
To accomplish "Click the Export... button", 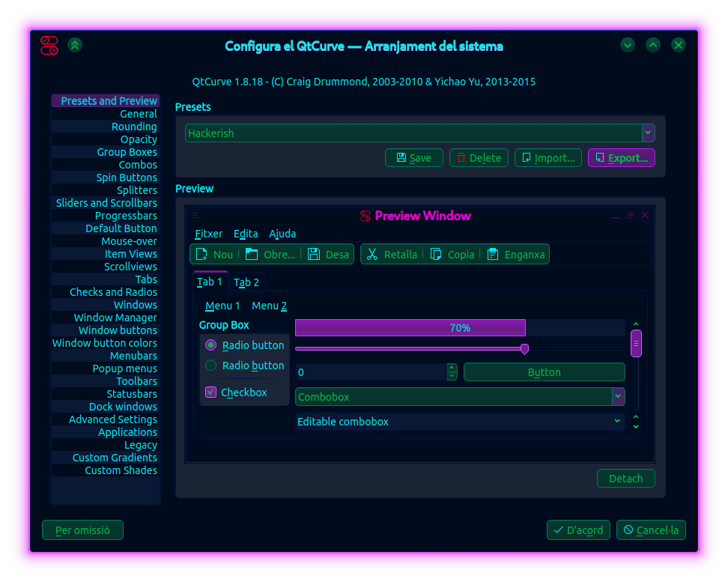I will pyautogui.click(x=622, y=158).
